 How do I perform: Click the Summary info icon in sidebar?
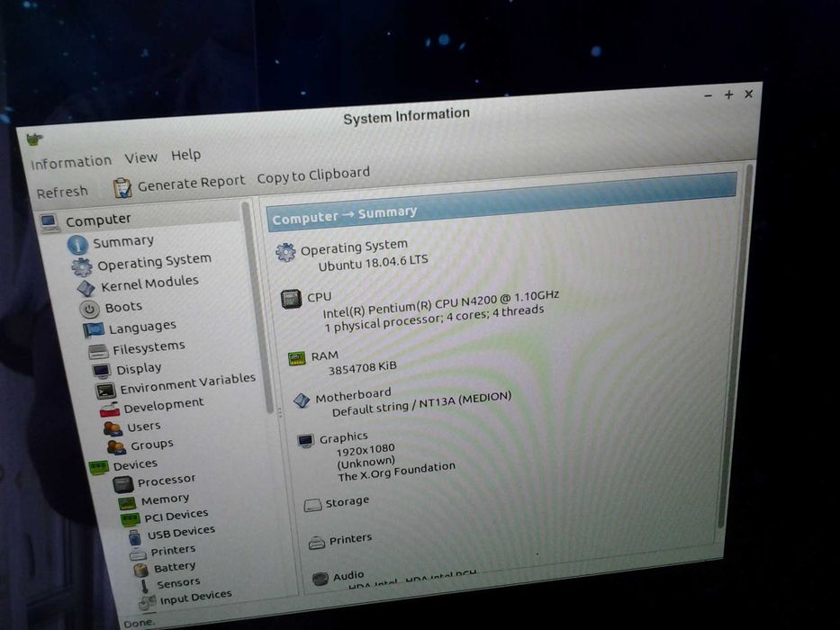(x=77, y=245)
